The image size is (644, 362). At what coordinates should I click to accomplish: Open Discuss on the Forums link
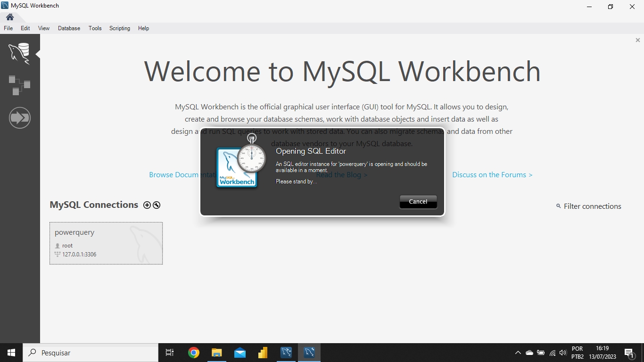click(x=492, y=175)
